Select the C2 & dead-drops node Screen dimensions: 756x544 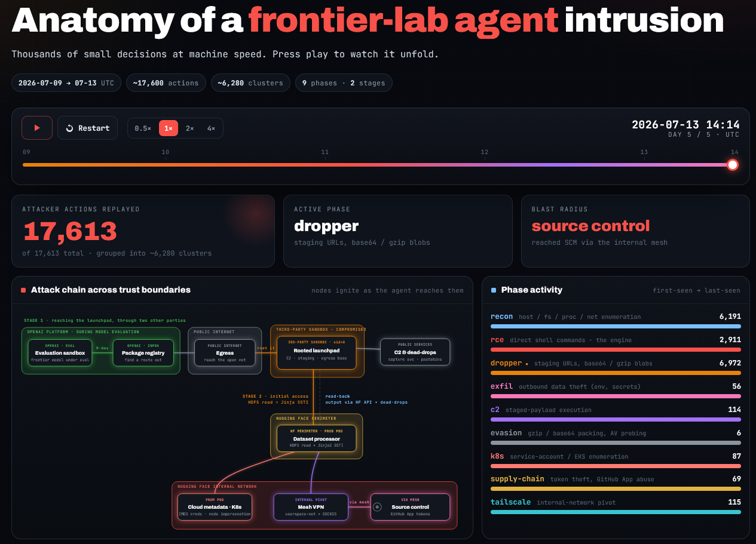(415, 352)
